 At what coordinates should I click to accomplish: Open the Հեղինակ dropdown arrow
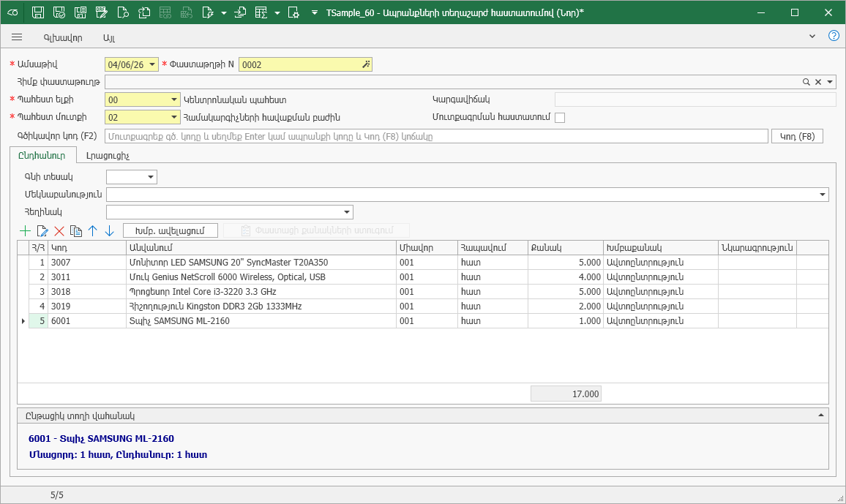[x=347, y=212]
